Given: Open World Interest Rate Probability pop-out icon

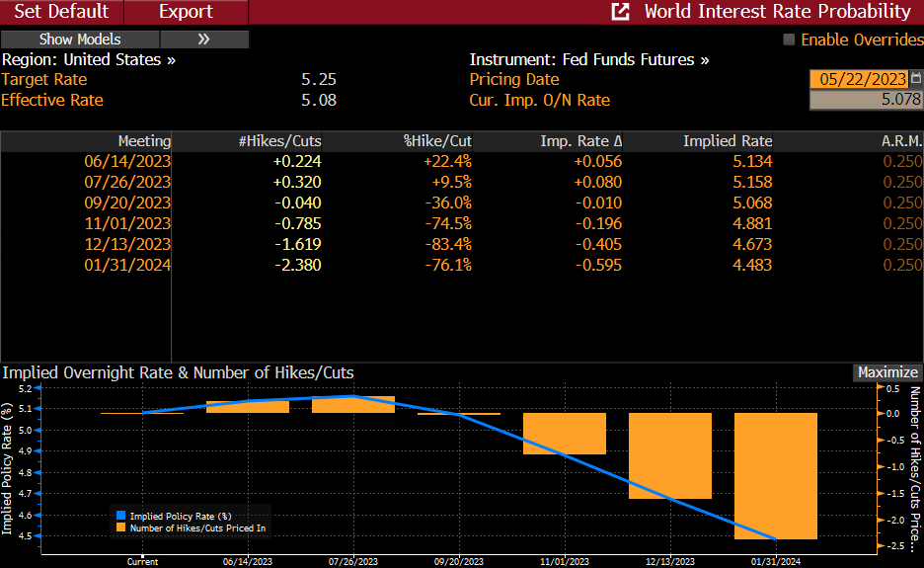Looking at the screenshot, I should [621, 11].
